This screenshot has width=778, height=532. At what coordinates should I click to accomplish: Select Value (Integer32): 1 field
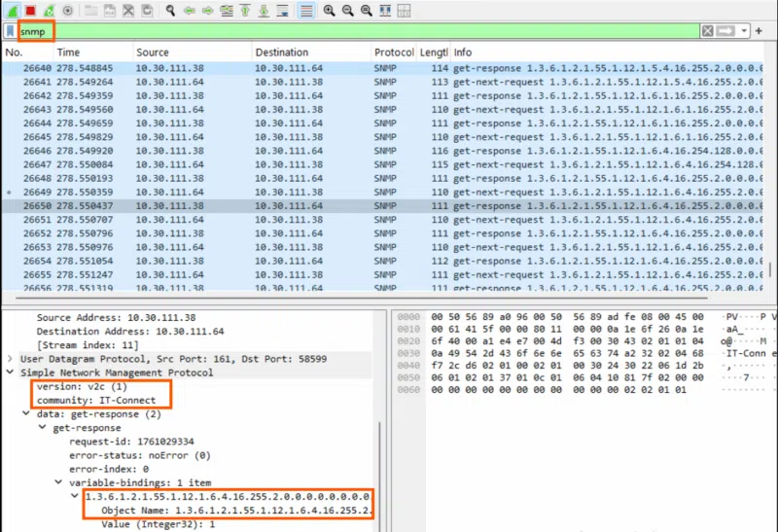pos(159,524)
